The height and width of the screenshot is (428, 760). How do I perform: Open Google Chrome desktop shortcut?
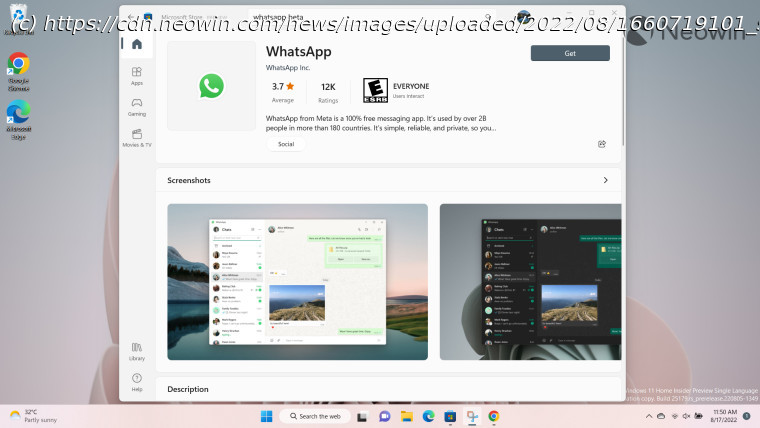[x=18, y=72]
